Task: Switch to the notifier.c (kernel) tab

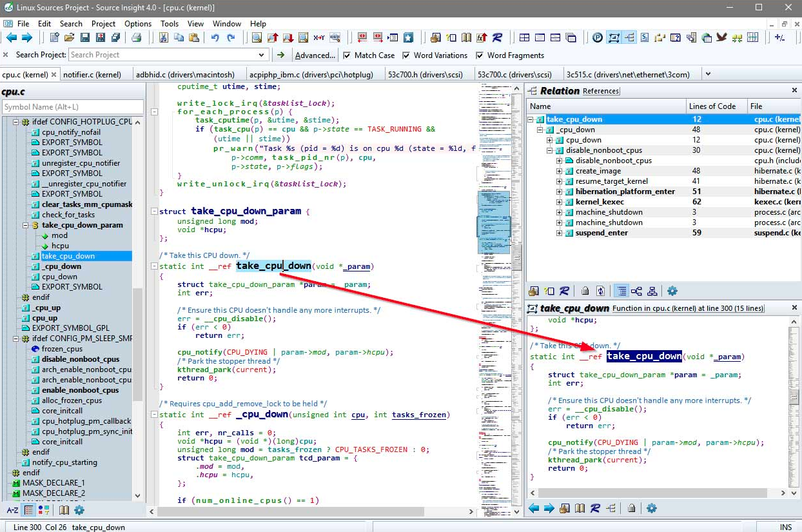Action: click(x=92, y=74)
